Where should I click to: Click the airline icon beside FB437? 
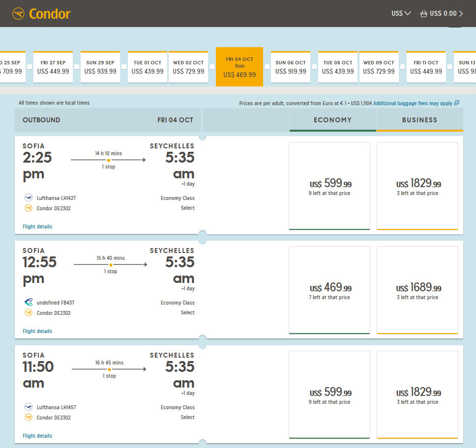tap(29, 303)
